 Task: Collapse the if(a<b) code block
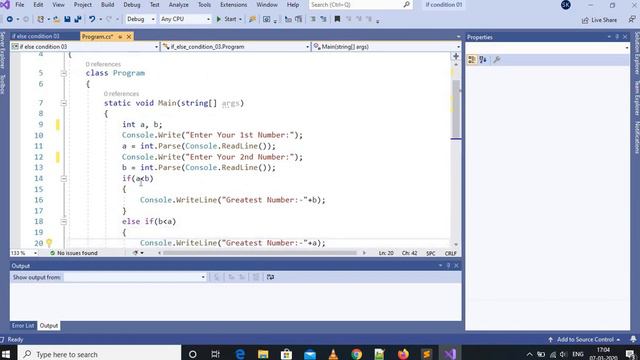pos(64,178)
